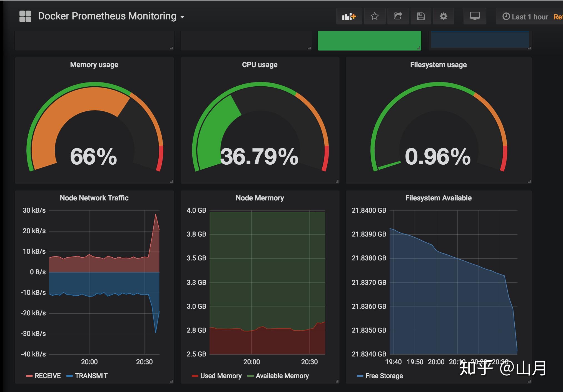The width and height of the screenshot is (563, 392).
Task: Click the 21.8370 GB axis label
Action: pos(369,283)
